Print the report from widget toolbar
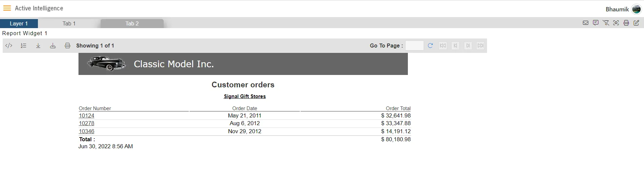Viewport: 644px width, 170px height. pos(67,46)
